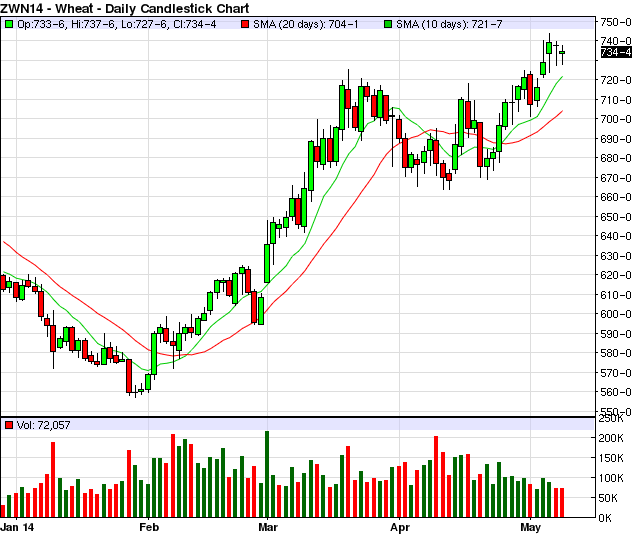Click the red Vol legend swatch
640x536 pixels.
point(9,425)
